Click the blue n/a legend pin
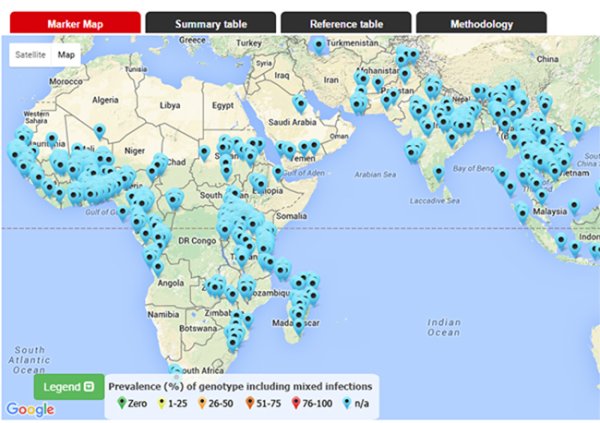This screenshot has width=600, height=423. click(345, 402)
